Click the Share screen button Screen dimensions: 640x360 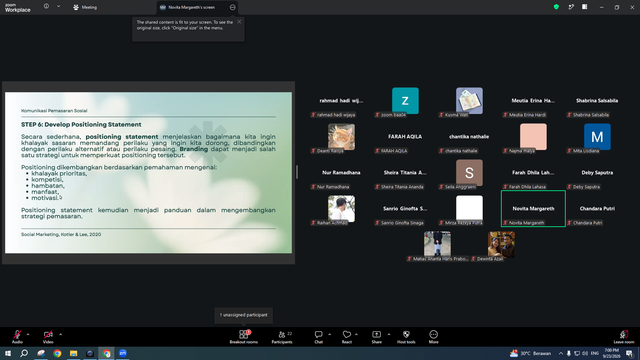376,337
